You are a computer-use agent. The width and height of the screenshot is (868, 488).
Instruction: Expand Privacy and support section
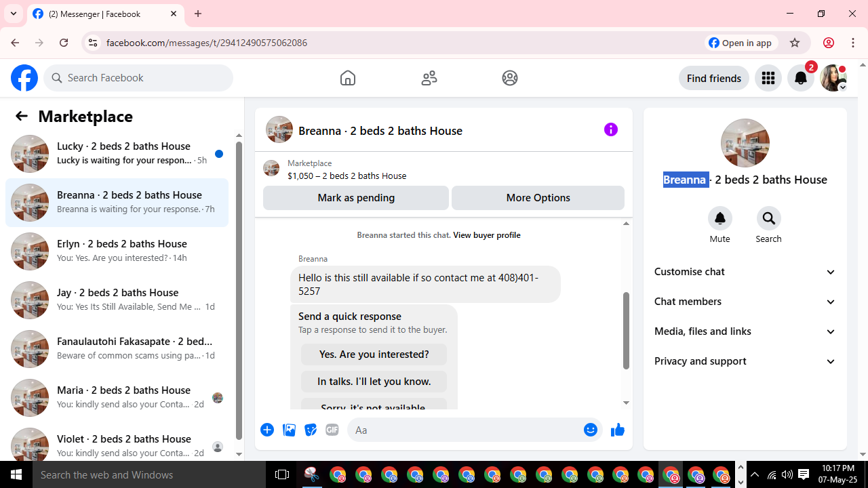[745, 361]
